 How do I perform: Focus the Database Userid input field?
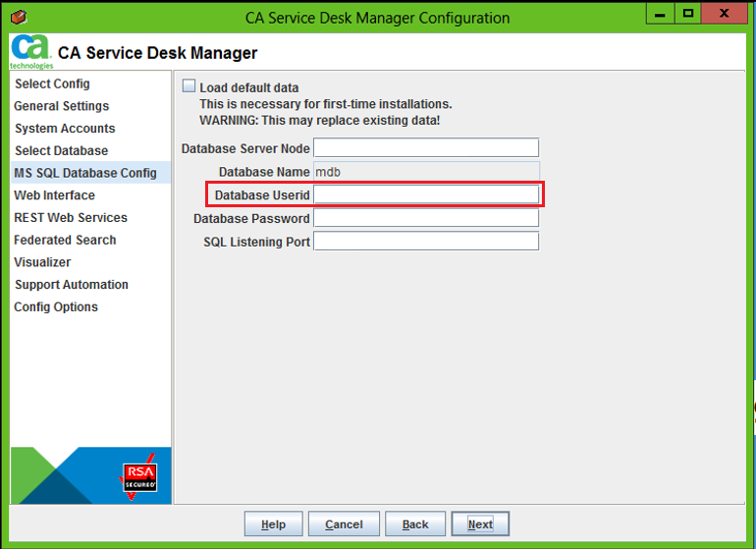[x=426, y=194]
